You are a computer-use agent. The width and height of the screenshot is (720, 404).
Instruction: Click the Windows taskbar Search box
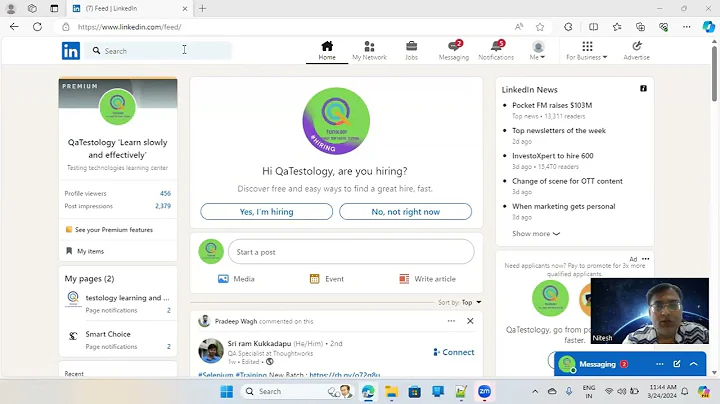[x=298, y=392]
